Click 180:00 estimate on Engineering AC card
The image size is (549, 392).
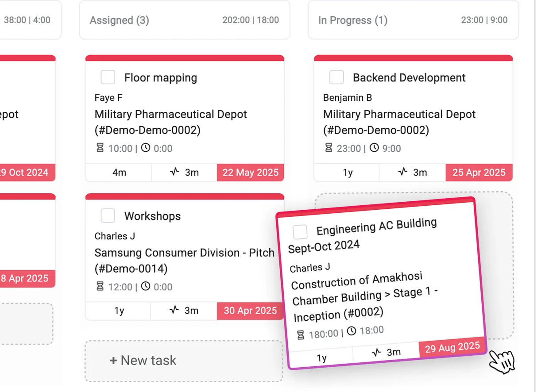[x=324, y=334]
